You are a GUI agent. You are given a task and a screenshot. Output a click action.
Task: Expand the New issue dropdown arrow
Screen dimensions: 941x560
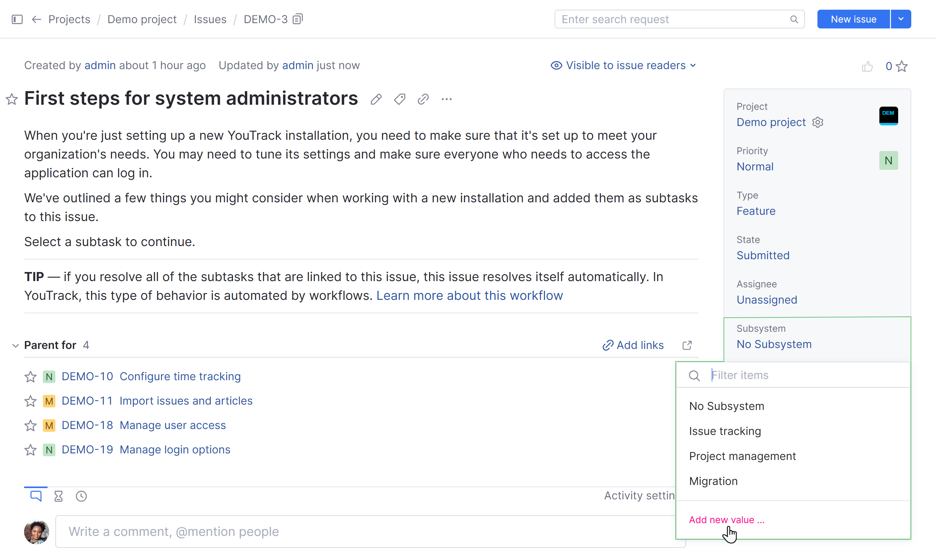pyautogui.click(x=901, y=19)
